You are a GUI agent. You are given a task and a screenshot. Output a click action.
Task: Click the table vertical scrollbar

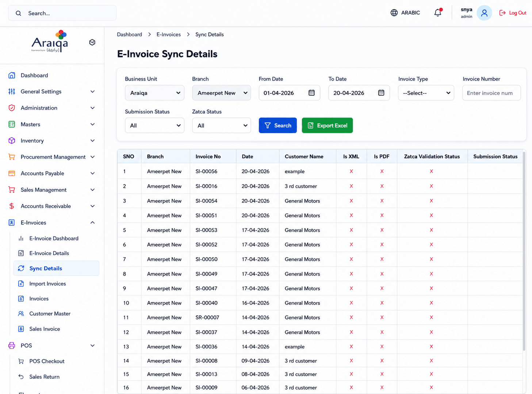[524, 251]
